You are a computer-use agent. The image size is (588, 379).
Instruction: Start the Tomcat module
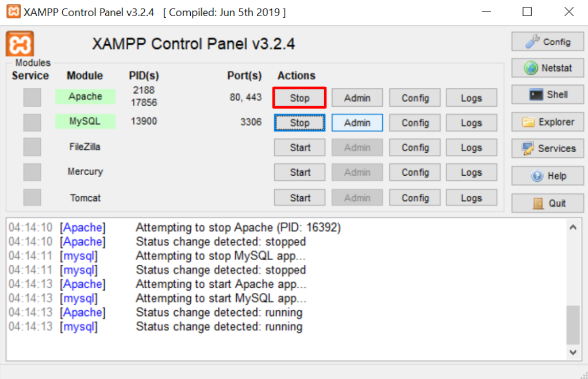click(299, 197)
